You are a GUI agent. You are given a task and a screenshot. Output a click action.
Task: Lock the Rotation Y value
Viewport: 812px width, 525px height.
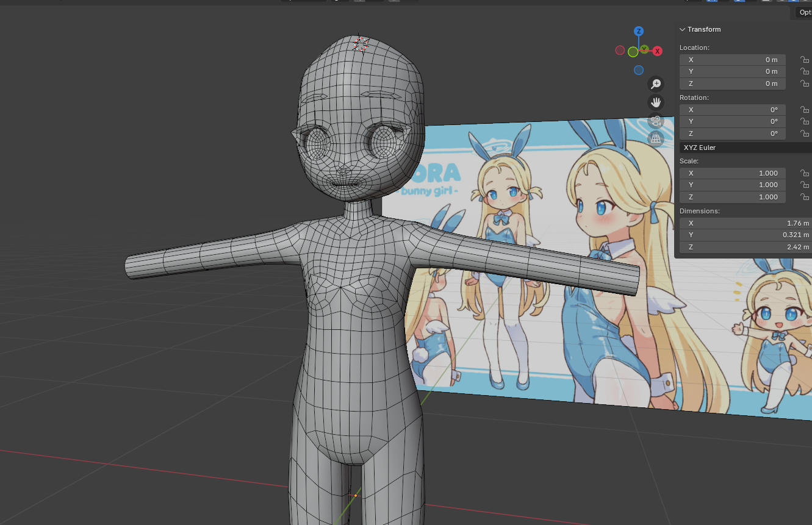point(805,121)
